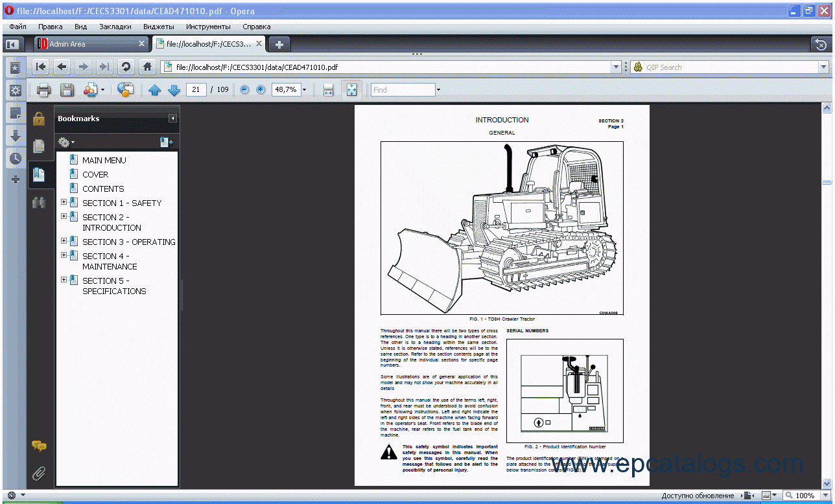Open the zoom percentage dropdown arrow
Image resolution: width=835 pixels, height=504 pixels.
304,90
